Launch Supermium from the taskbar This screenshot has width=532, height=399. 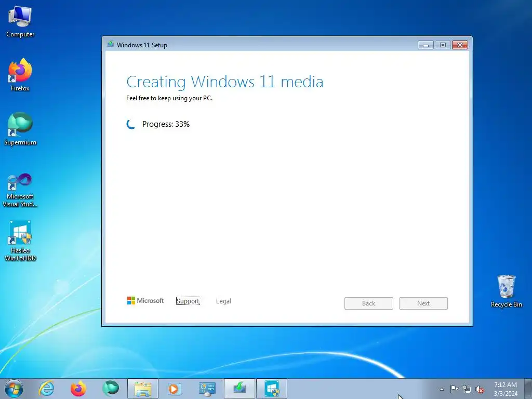point(111,389)
